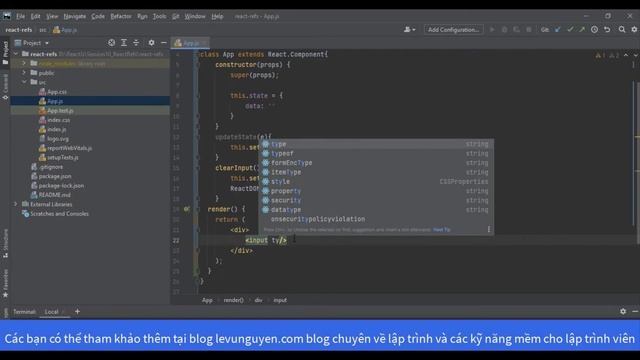This screenshot has height=360, width=640.
Task: Click the Rollback undo arrow icon
Action: pyautogui.click(x=607, y=30)
